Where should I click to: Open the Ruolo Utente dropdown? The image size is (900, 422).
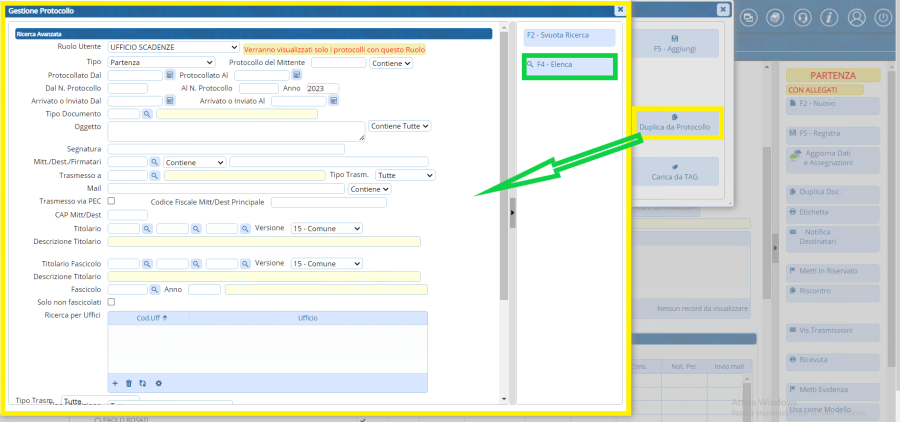(173, 48)
